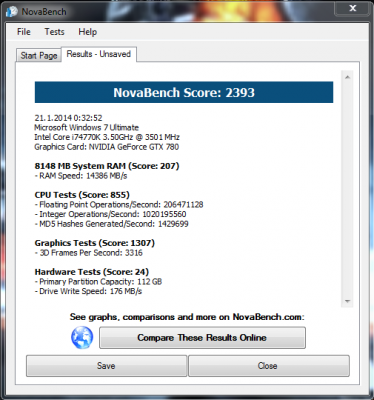374x400 pixels.
Task: Click the NovaBench title bar app icon
Action: pyautogui.click(x=12, y=12)
